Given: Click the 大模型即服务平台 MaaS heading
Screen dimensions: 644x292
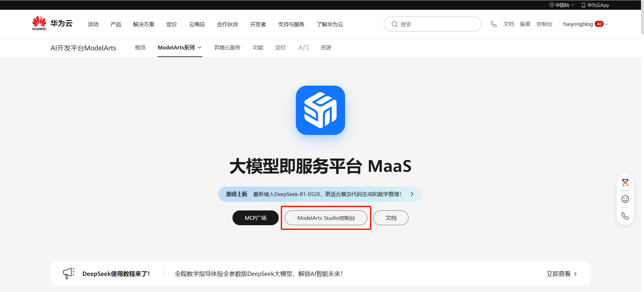Looking at the screenshot, I should point(320,166).
